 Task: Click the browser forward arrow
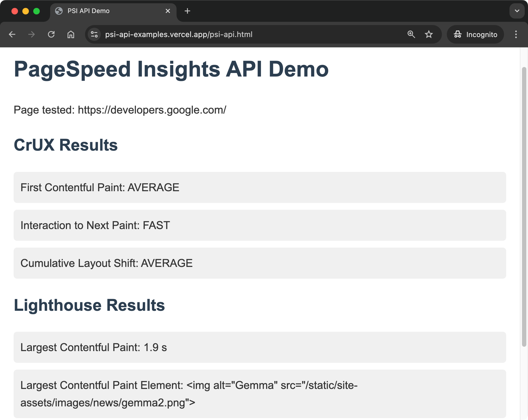pos(32,34)
